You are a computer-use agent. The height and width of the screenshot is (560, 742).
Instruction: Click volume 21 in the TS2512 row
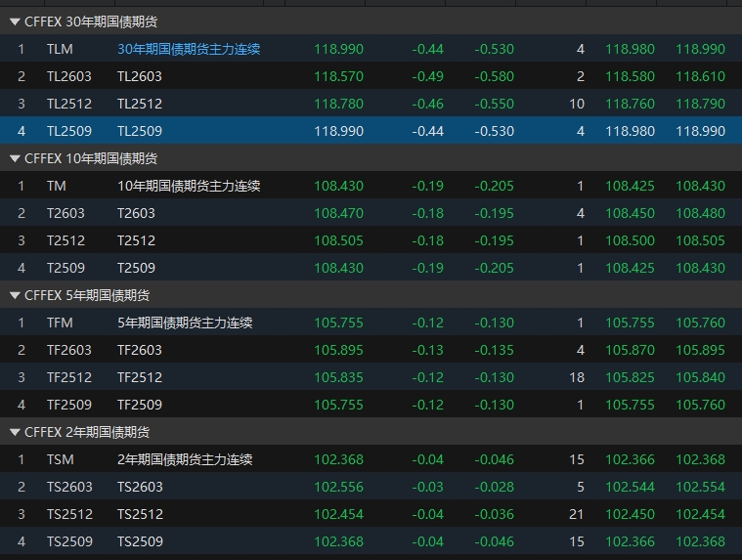coord(577,515)
